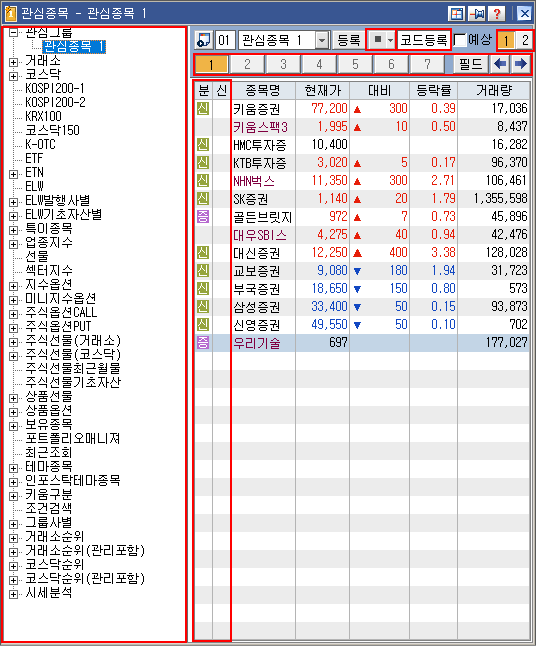The height and width of the screenshot is (646, 536).
Task: Select 섹터지수 in the tree
Action: pyautogui.click(x=49, y=271)
